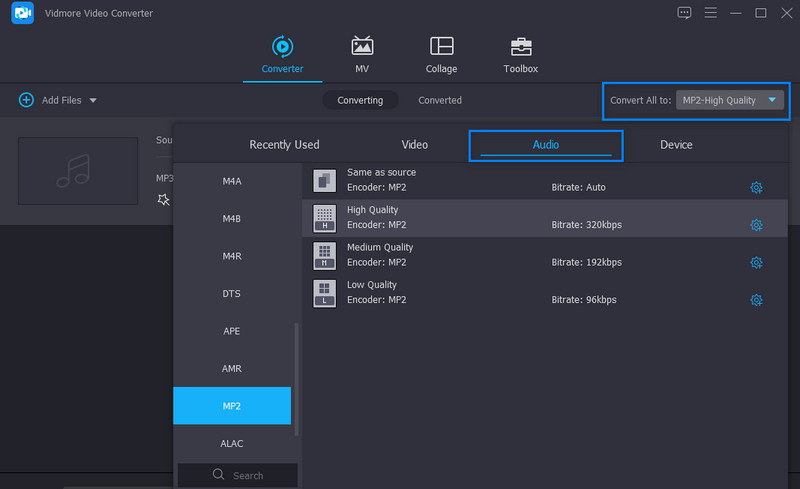Click the format Search field
Image resolution: width=800 pixels, height=489 pixels.
[237, 475]
